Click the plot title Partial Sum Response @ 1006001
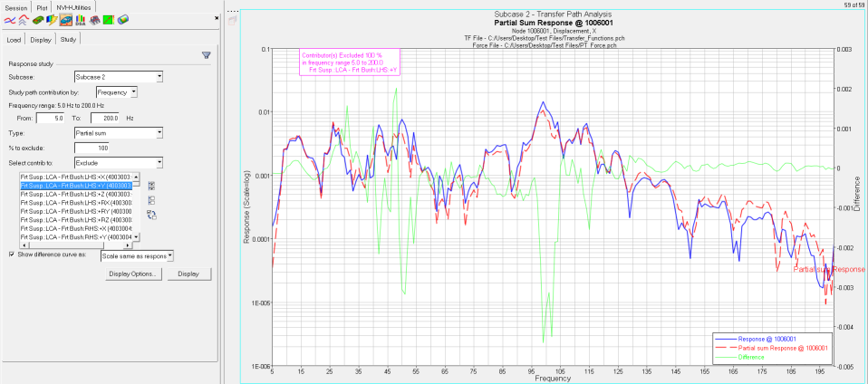This screenshot has width=868, height=384. (553, 23)
